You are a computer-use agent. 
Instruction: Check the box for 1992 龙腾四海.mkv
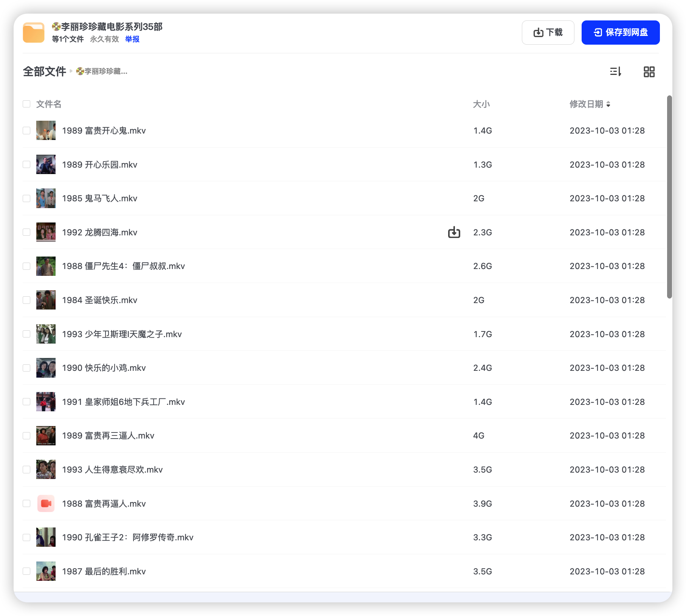point(26,232)
